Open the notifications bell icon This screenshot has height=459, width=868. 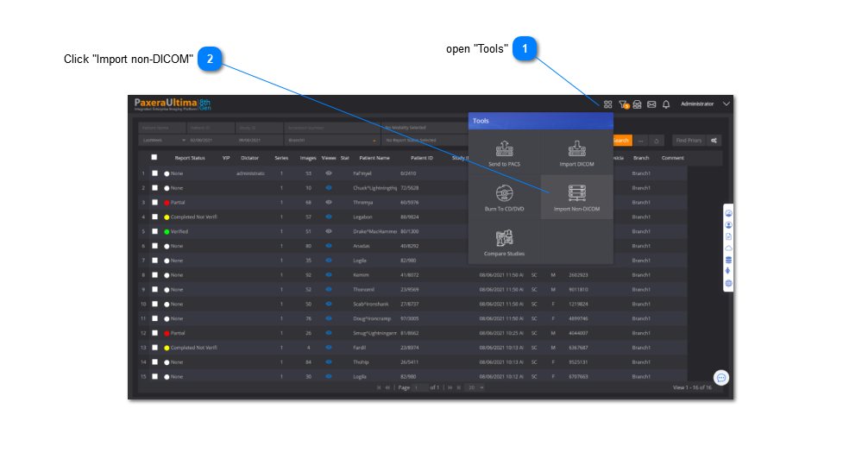[666, 104]
